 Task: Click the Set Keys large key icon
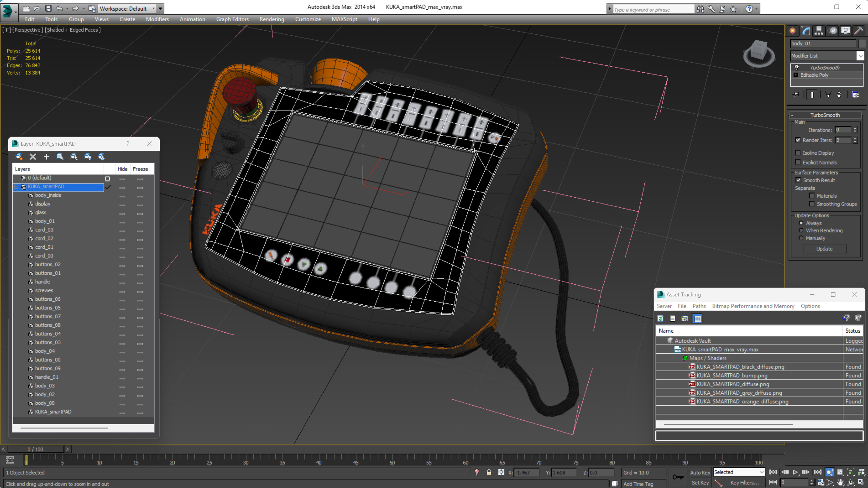[678, 477]
